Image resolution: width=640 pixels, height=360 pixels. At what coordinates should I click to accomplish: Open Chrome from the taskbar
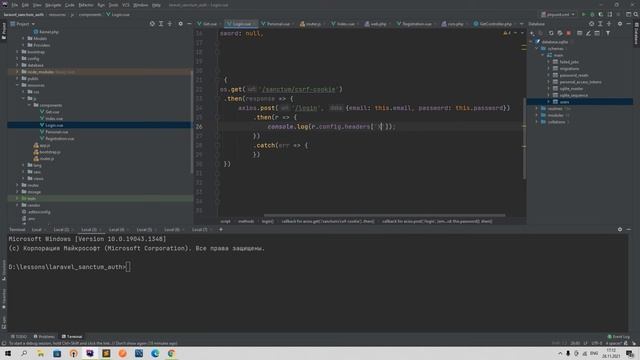[171, 353]
